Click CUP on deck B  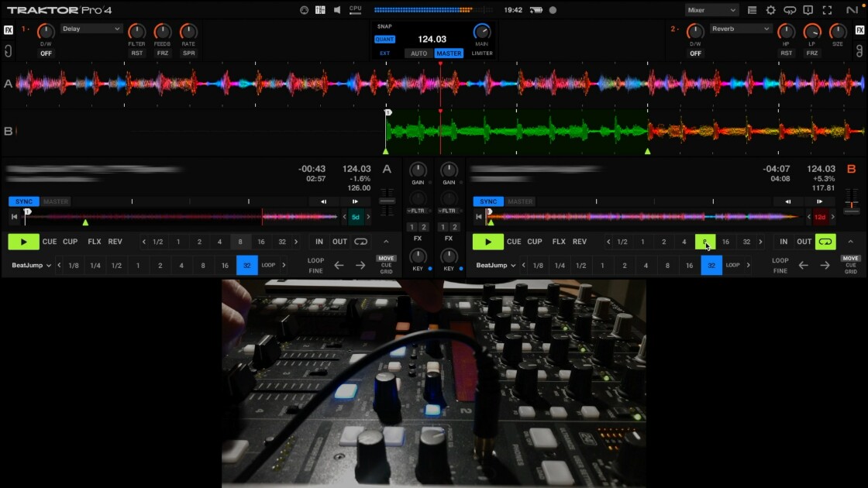(x=534, y=242)
